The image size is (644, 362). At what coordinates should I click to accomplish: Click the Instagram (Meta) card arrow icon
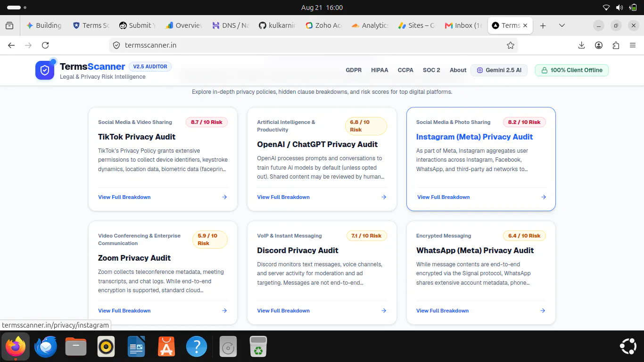click(544, 197)
